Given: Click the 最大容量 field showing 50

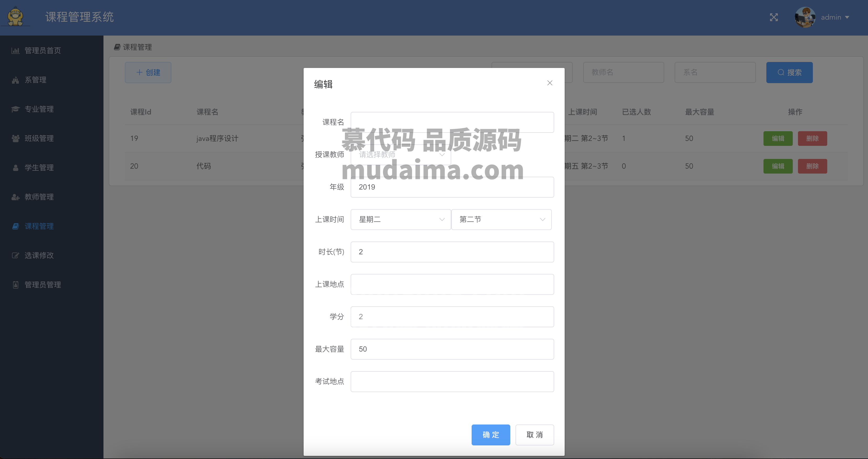Looking at the screenshot, I should 452,349.
